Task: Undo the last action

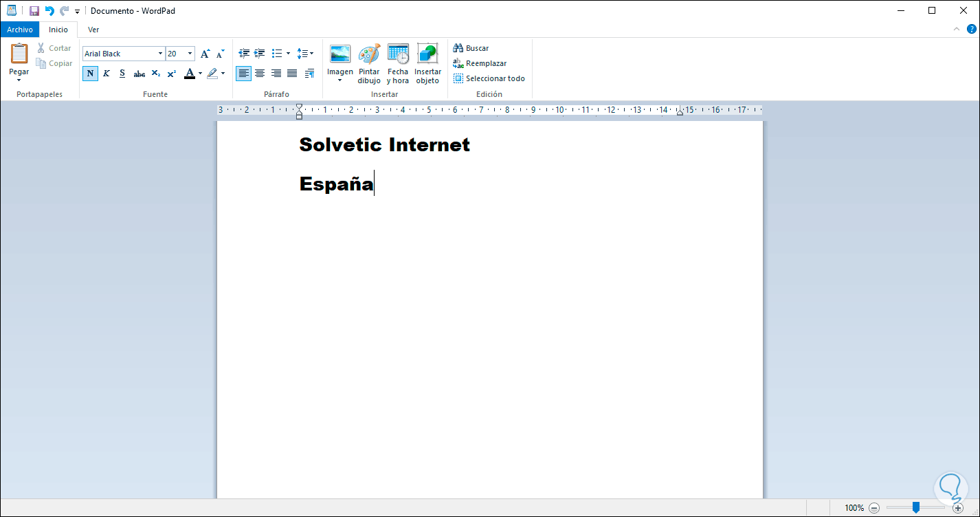Action: tap(49, 11)
